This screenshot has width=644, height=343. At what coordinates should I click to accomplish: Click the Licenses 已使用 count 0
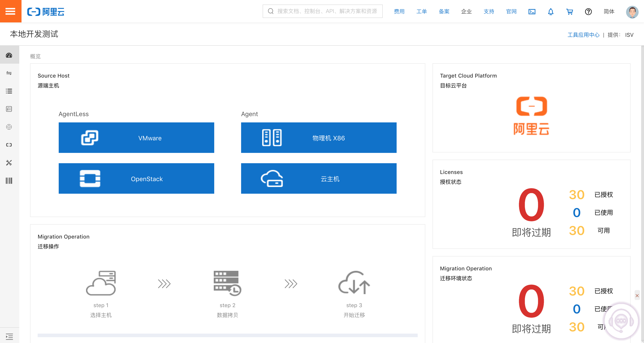pos(577,212)
